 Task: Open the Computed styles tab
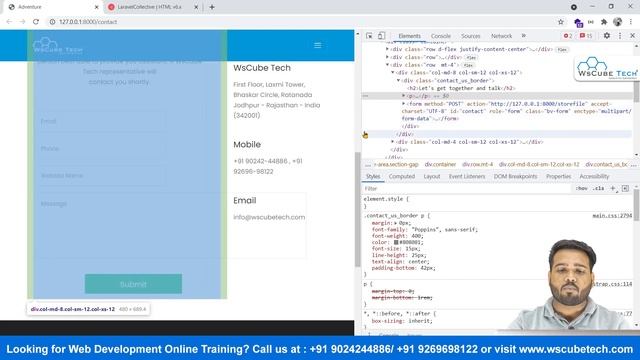pyautogui.click(x=402, y=176)
